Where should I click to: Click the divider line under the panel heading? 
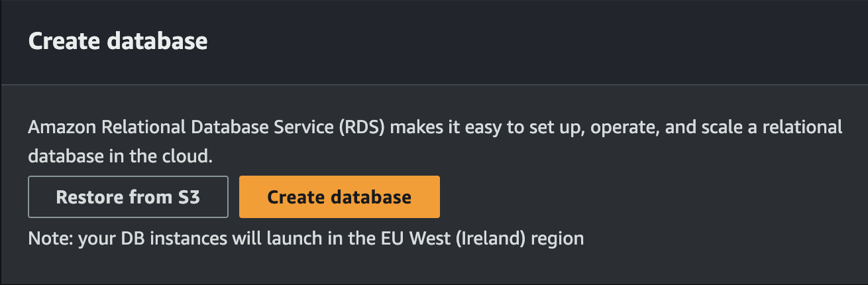(x=434, y=85)
